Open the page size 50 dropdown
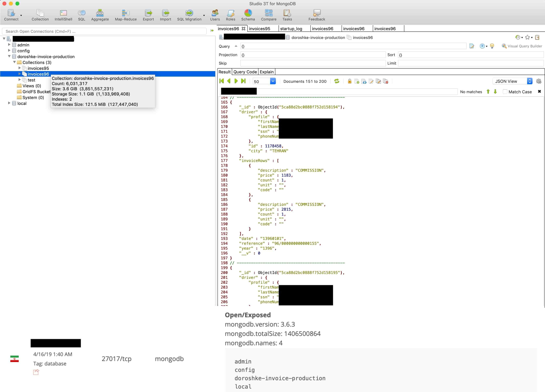 coord(273,81)
